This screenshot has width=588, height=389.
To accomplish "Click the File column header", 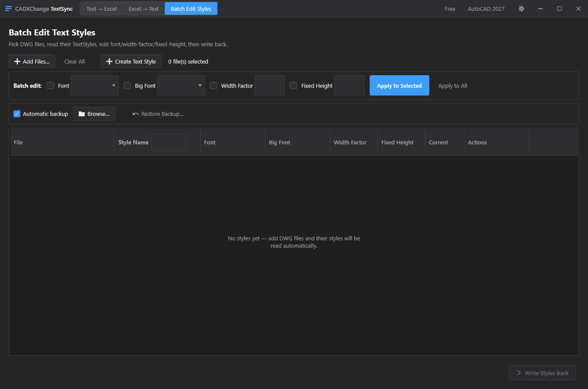I will tap(62, 142).
